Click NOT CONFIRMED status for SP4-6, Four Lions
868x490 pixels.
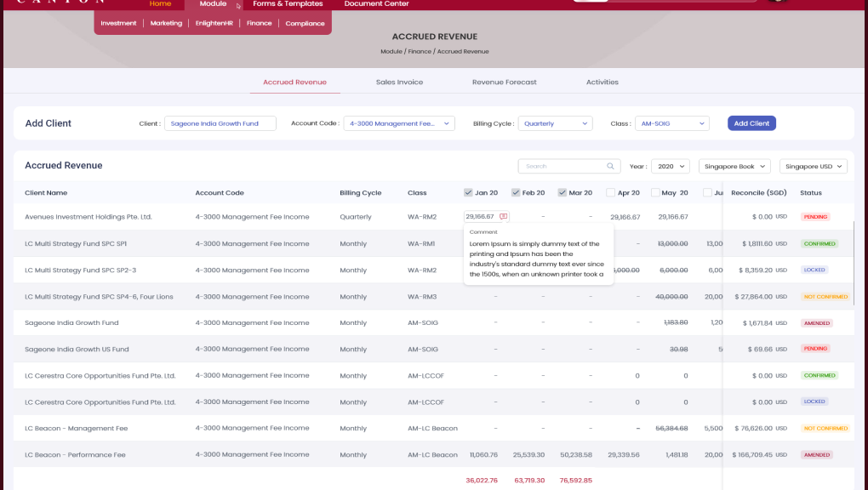tap(825, 297)
